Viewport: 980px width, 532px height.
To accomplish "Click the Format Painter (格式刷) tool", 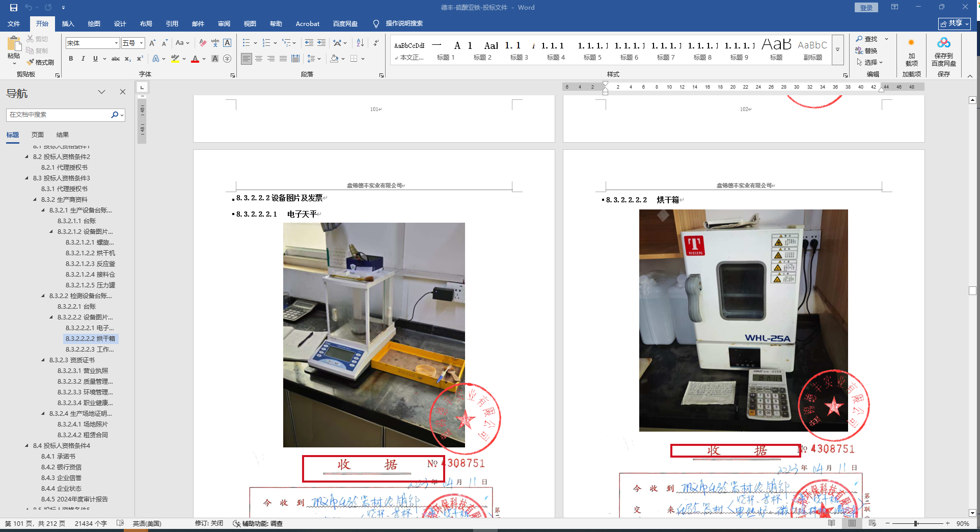I will coord(41,62).
